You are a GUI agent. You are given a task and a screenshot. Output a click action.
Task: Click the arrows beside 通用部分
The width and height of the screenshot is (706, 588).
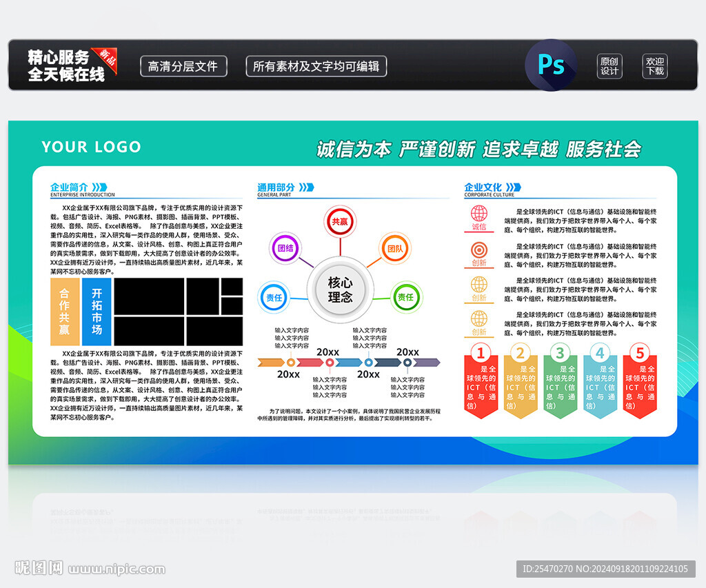click(307, 187)
